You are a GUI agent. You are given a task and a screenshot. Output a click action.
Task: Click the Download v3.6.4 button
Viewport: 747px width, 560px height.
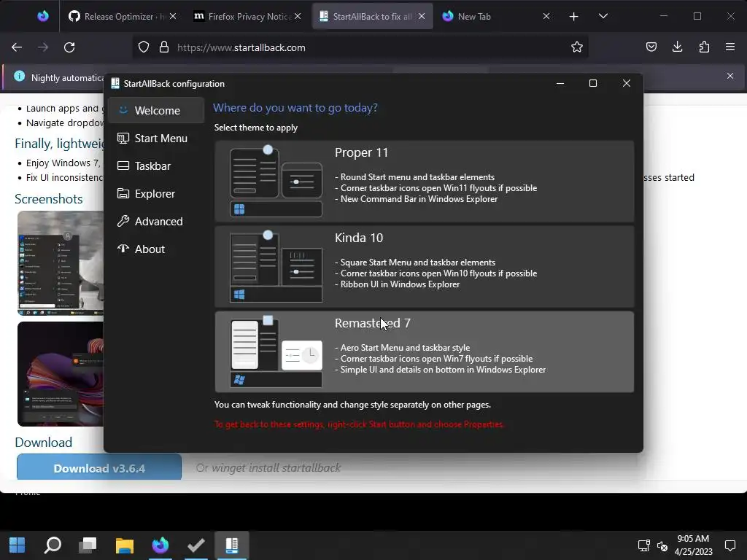99,467
